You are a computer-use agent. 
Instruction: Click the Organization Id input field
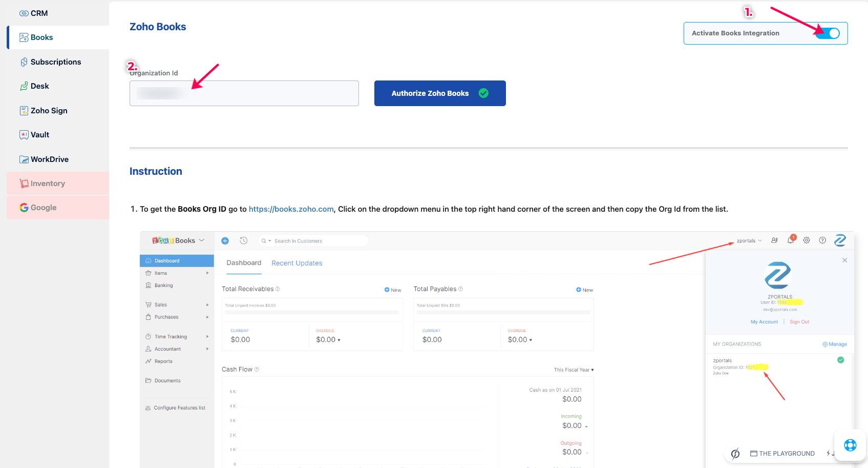click(244, 93)
